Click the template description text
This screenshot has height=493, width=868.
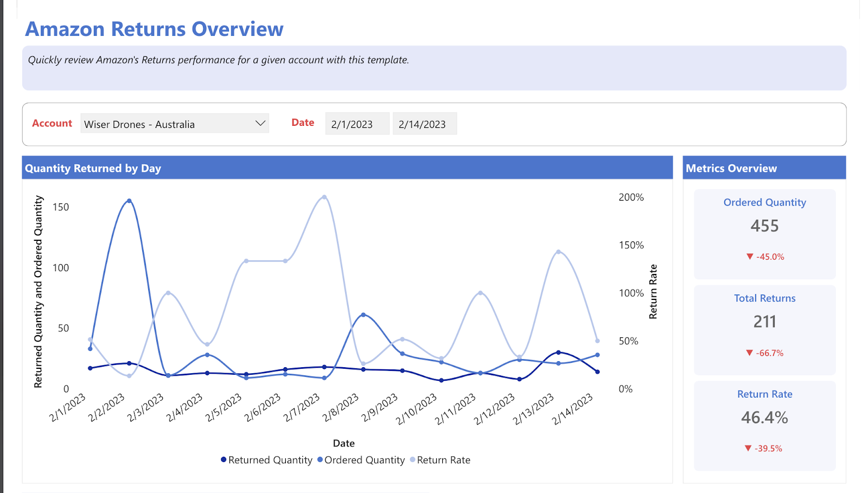219,60
